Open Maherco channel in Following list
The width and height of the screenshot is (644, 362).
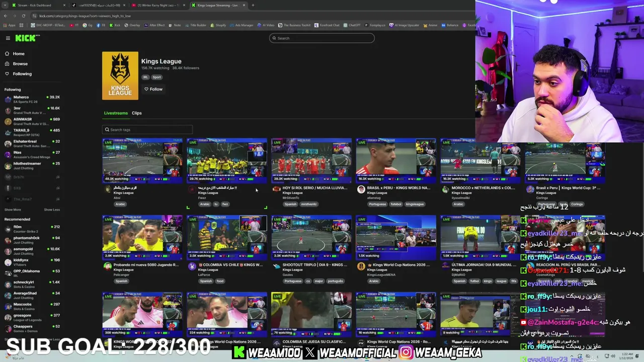click(x=31, y=99)
